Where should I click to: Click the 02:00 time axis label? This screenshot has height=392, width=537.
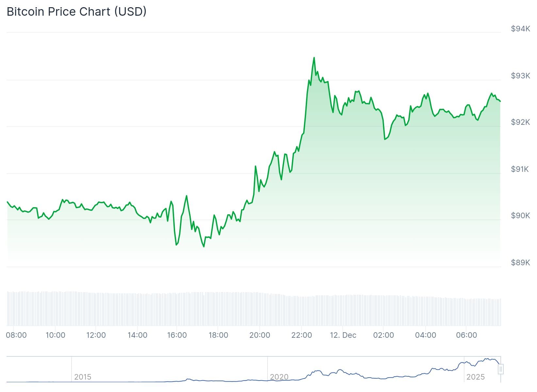coord(383,335)
